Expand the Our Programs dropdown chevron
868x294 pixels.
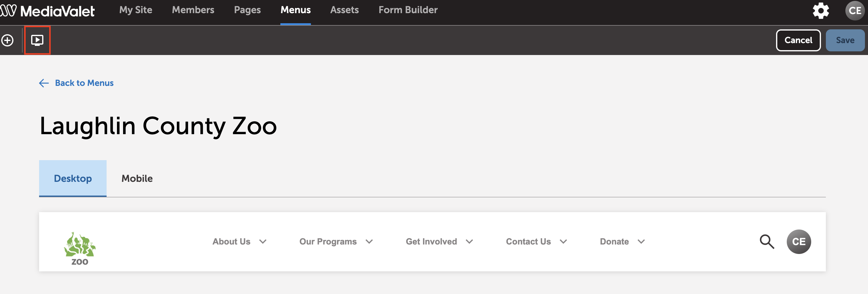pyautogui.click(x=369, y=241)
